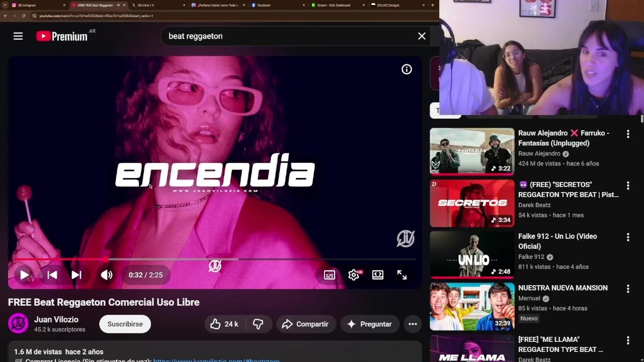Clear the search box with the X icon
This screenshot has width=644, height=362.
pyautogui.click(x=422, y=36)
